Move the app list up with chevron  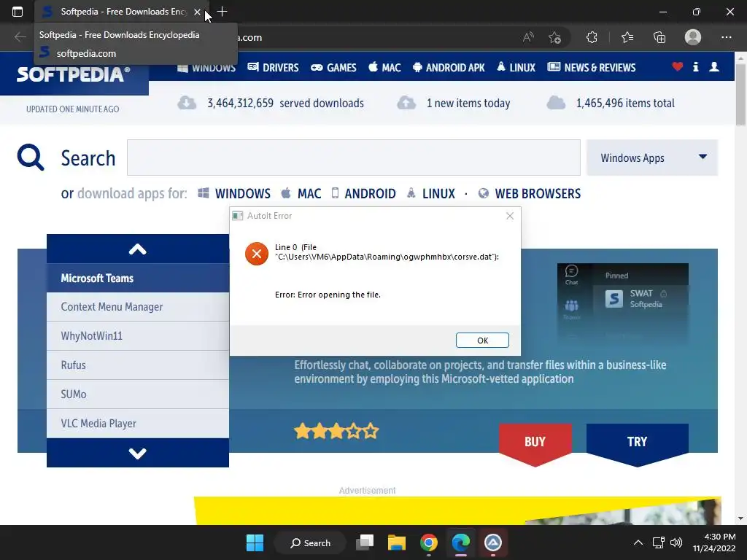[x=138, y=249]
